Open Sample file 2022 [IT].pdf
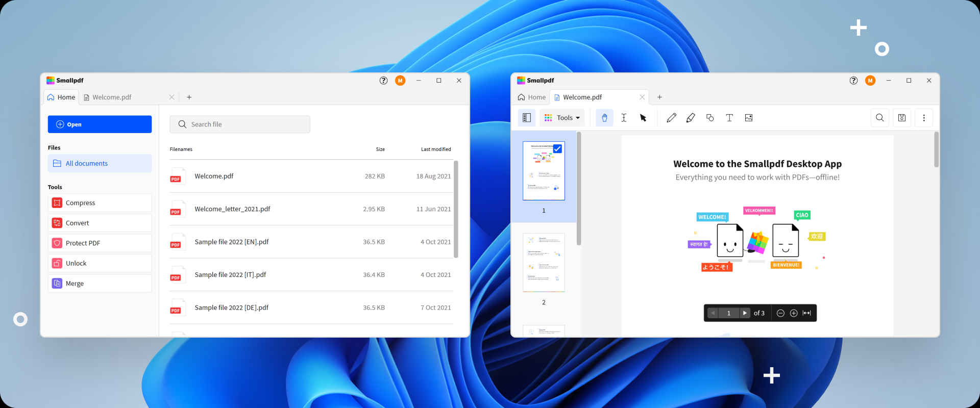Image resolution: width=980 pixels, height=408 pixels. [311, 275]
